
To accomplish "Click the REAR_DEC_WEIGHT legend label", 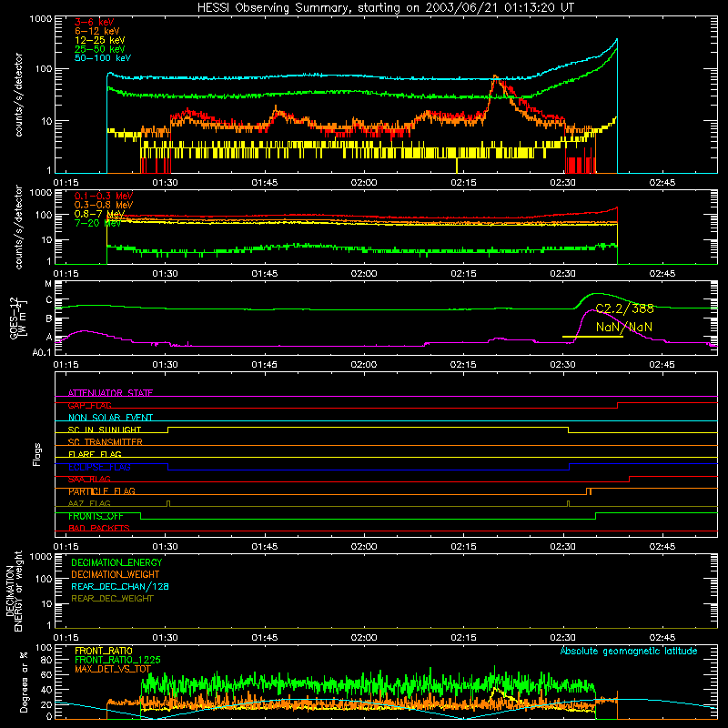I will click(112, 599).
